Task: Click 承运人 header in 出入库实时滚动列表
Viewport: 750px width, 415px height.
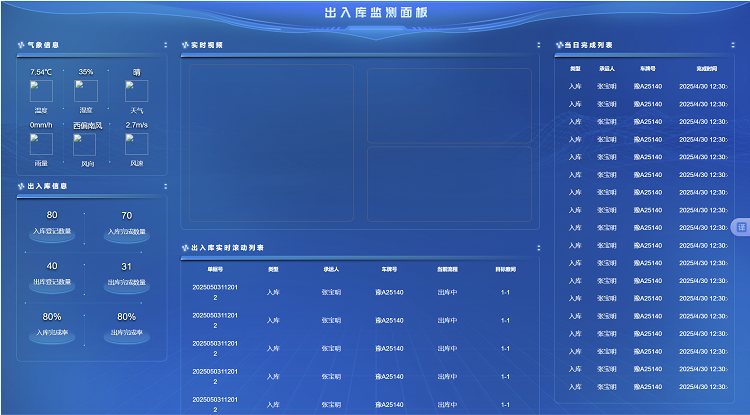Action: click(331, 270)
